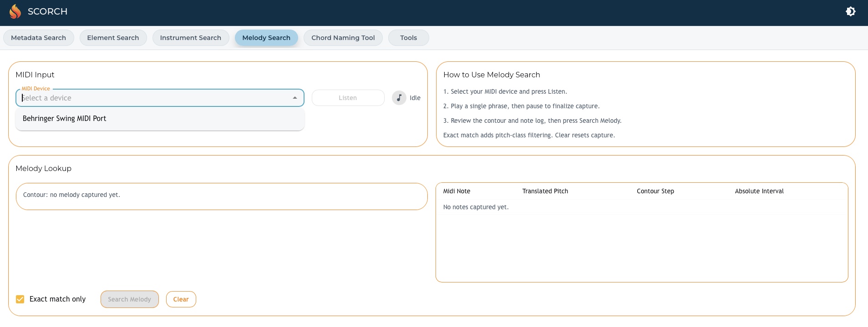Click the Search Melody button
The width and height of the screenshot is (868, 327).
point(129,299)
